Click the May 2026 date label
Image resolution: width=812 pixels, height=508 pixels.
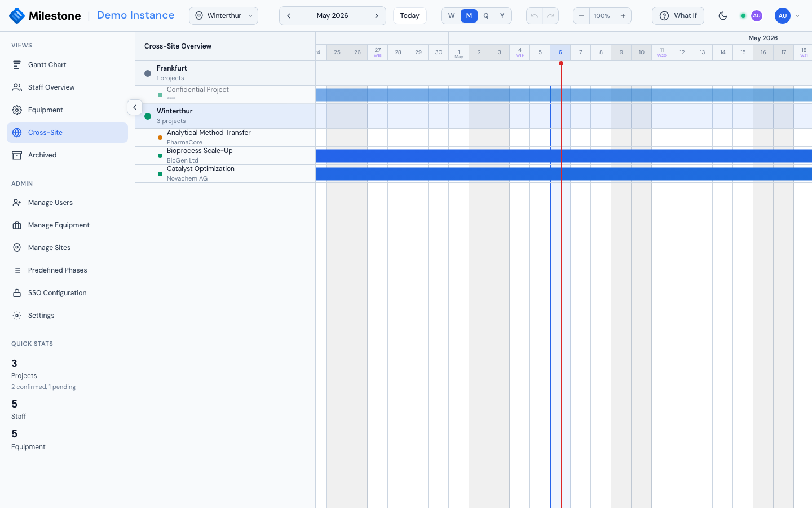click(x=333, y=16)
